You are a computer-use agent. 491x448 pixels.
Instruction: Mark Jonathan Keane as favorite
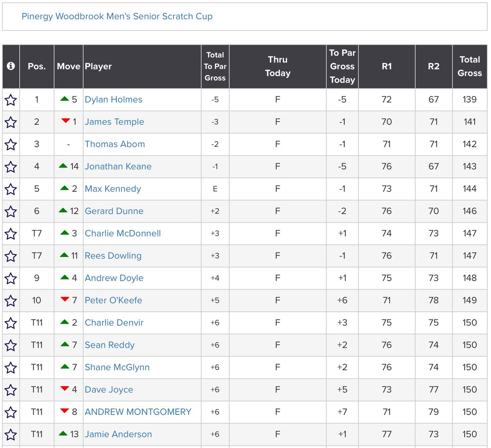pos(11,167)
